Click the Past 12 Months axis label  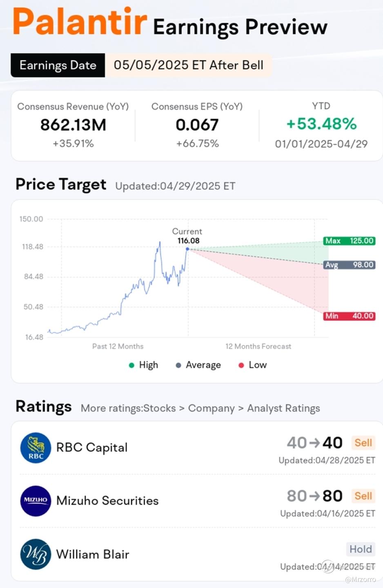point(118,346)
